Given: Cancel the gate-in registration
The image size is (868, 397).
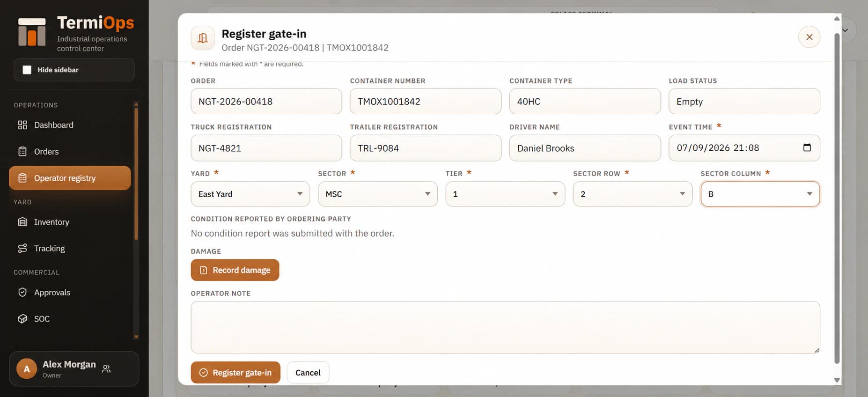Looking at the screenshot, I should click(x=308, y=373).
